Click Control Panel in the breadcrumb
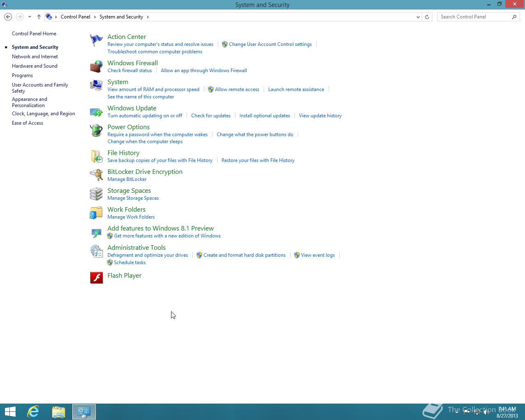525x420 pixels. (x=75, y=17)
